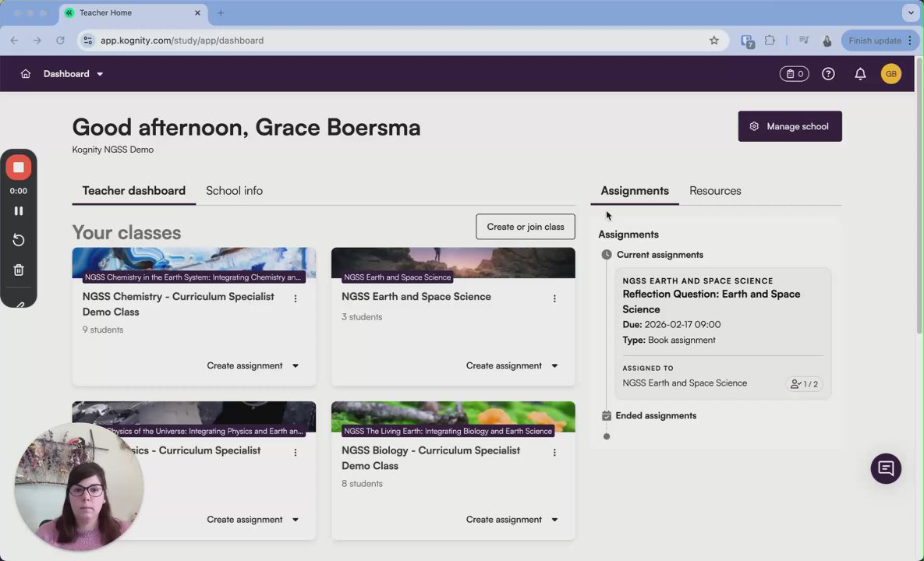Click the NGSS Earth and Space Science assigned-to label
Viewport: 924px width, 561px height.
pos(684,383)
